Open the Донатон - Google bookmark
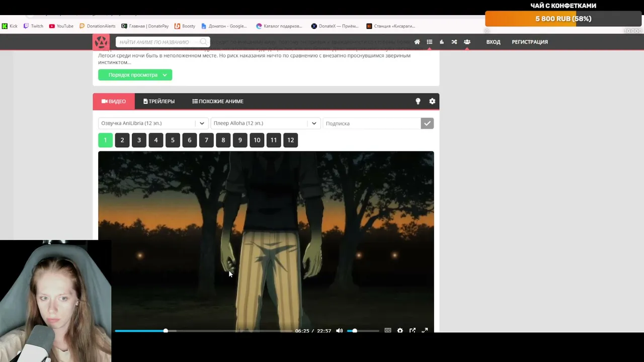 pos(224,26)
